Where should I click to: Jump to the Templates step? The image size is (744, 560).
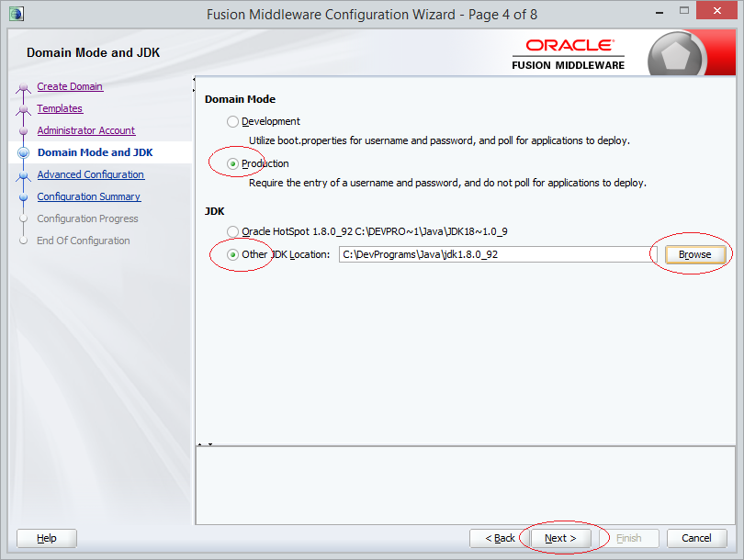[60, 108]
